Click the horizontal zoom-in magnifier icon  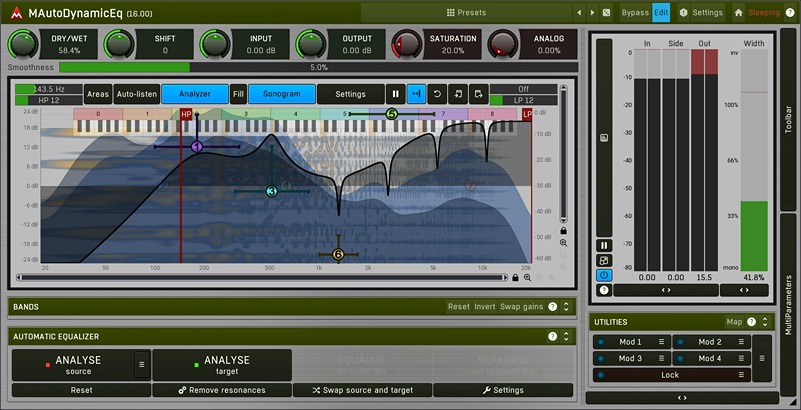[x=527, y=278]
